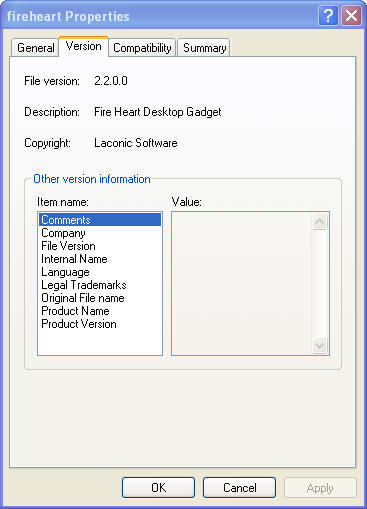The width and height of the screenshot is (367, 509).
Task: Click the Value box scroll down arrow
Action: 320,345
